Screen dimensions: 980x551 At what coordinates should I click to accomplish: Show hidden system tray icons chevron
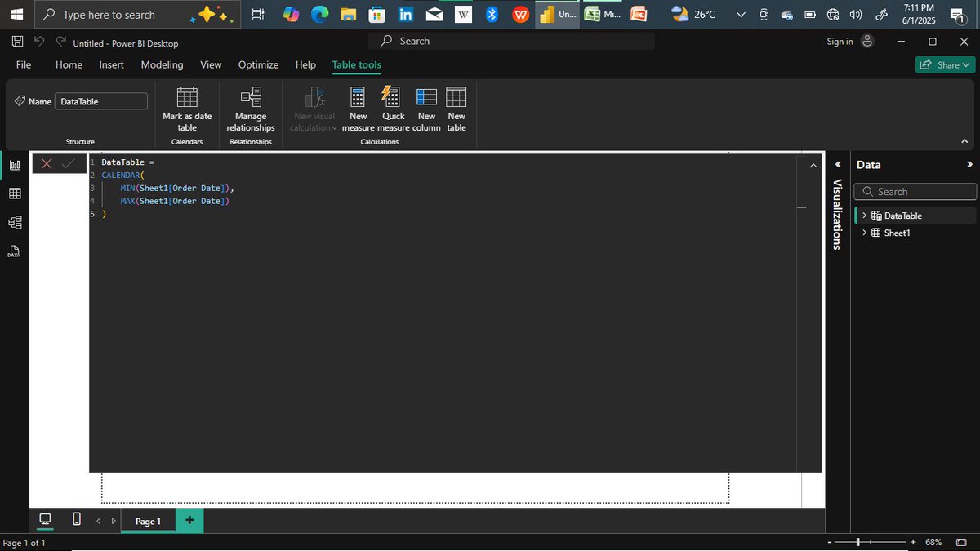coord(741,15)
